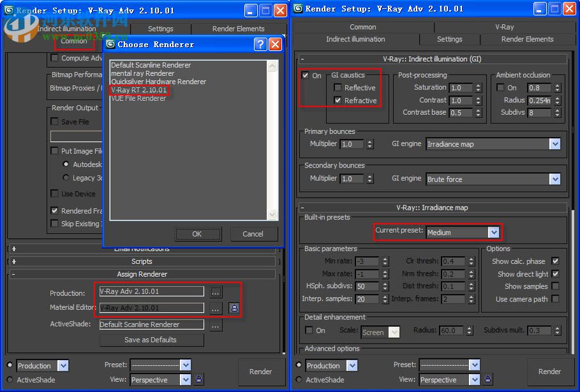Open Settings tab in right window
The image size is (580, 392).
[x=450, y=39]
